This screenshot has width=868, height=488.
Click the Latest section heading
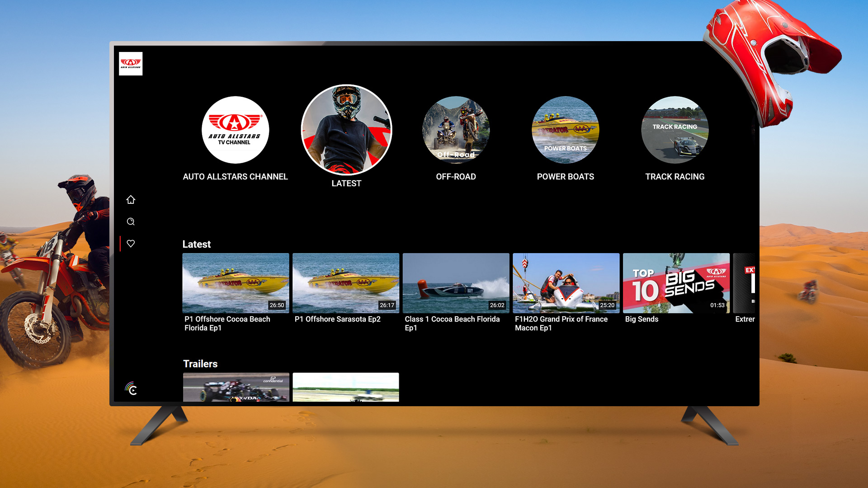(197, 244)
